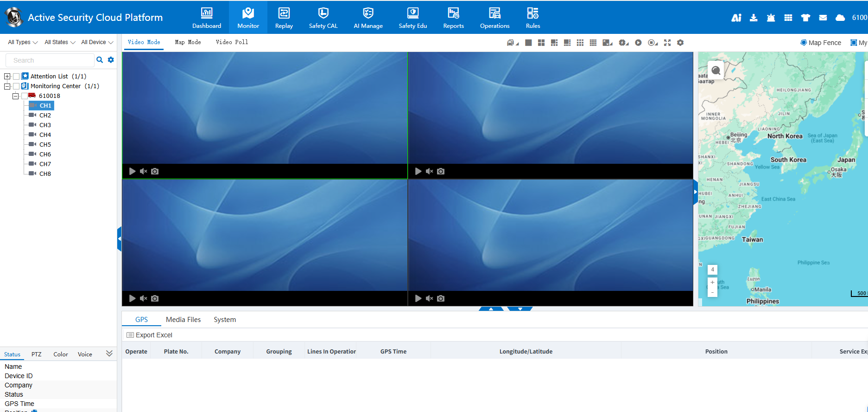Mute audio on bottom-right video window
This screenshot has height=412, width=868.
(x=430, y=298)
